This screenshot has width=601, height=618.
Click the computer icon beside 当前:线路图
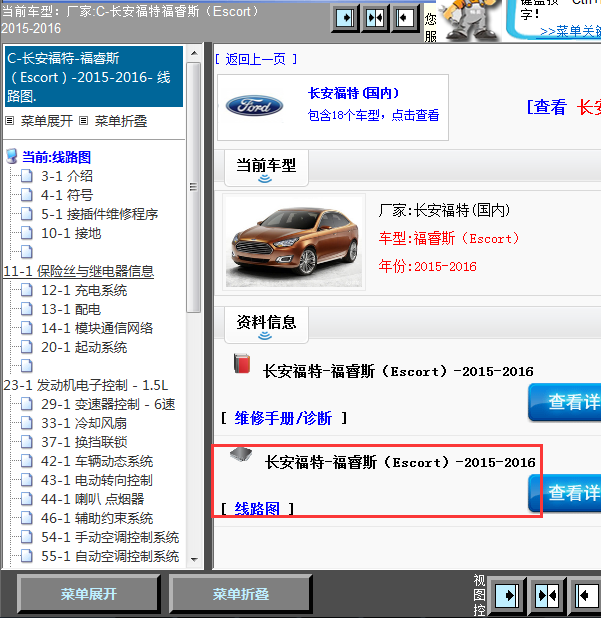(12, 156)
